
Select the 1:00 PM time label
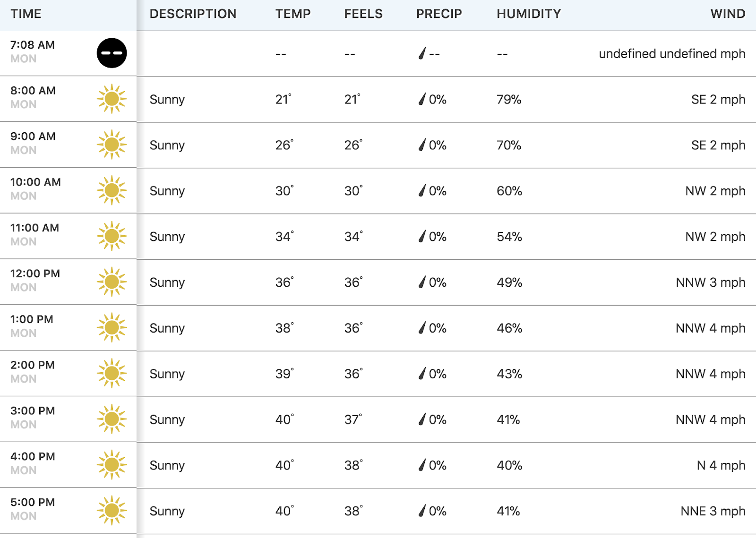click(x=32, y=319)
